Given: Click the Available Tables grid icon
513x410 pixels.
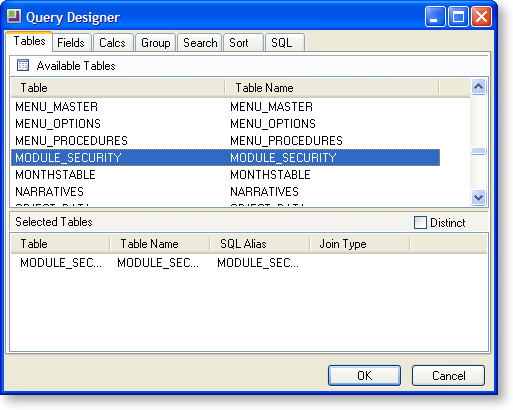Looking at the screenshot, I should click(23, 65).
